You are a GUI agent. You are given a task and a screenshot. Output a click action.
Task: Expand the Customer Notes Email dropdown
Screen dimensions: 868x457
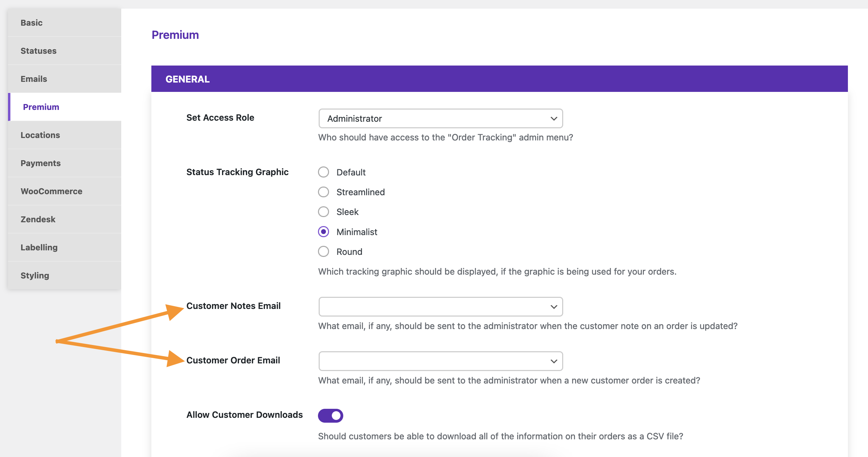tap(441, 307)
